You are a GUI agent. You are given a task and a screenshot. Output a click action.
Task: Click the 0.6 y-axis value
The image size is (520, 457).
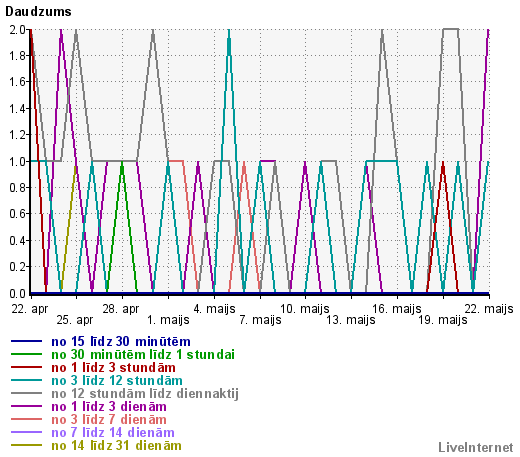(x=18, y=214)
